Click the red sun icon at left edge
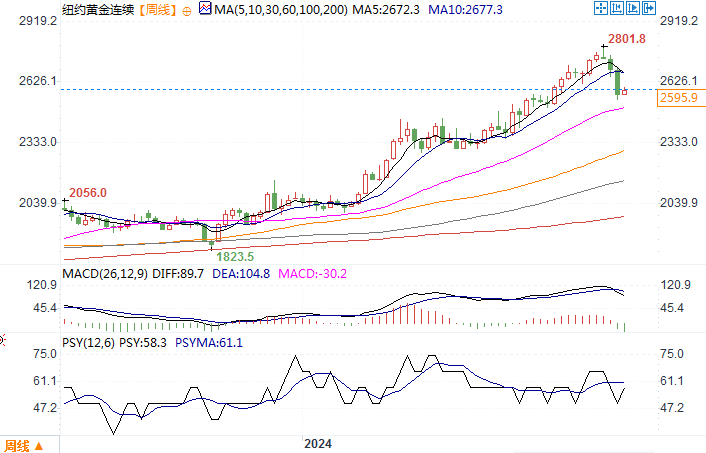706x453 pixels. [x=2, y=340]
